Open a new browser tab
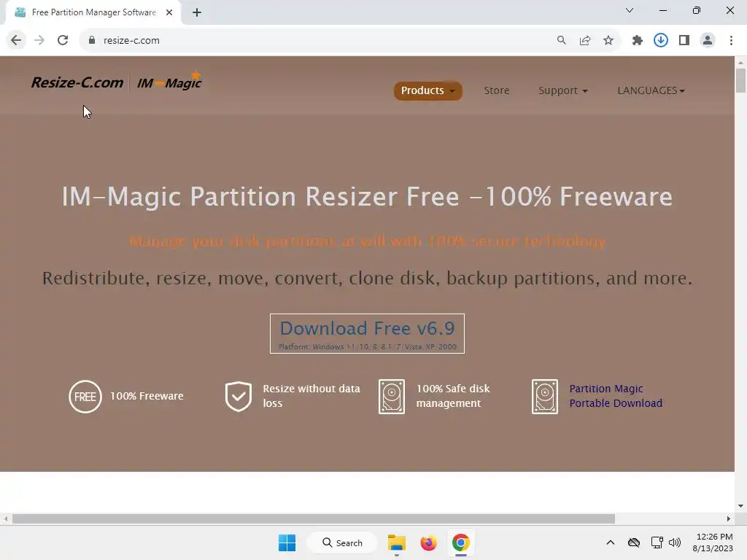The width and height of the screenshot is (747, 560). (197, 12)
